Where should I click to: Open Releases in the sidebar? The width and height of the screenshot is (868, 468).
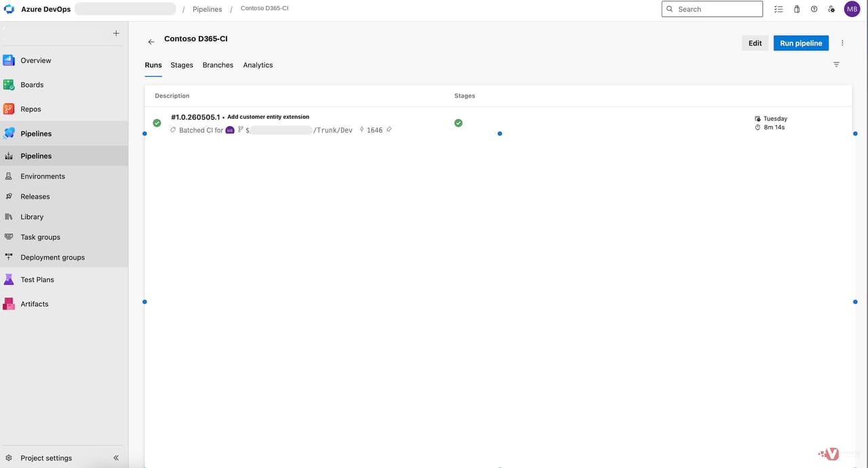point(35,197)
